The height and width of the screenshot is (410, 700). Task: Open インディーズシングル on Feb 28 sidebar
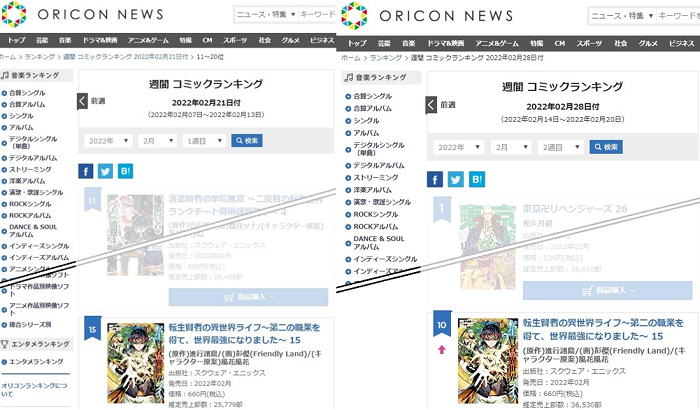385,259
